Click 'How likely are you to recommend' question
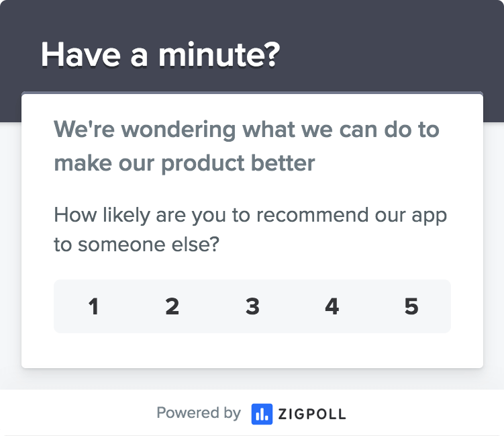This screenshot has height=436, width=504. [x=250, y=215]
